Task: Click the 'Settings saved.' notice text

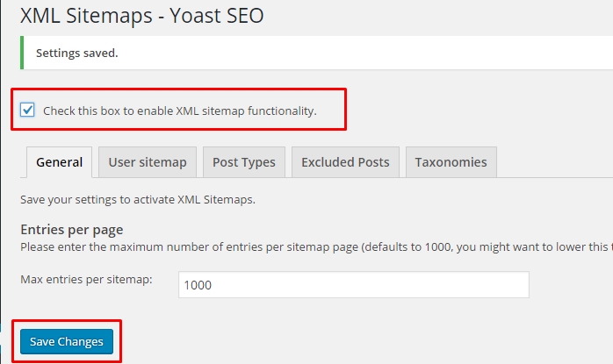Action: coord(77,54)
